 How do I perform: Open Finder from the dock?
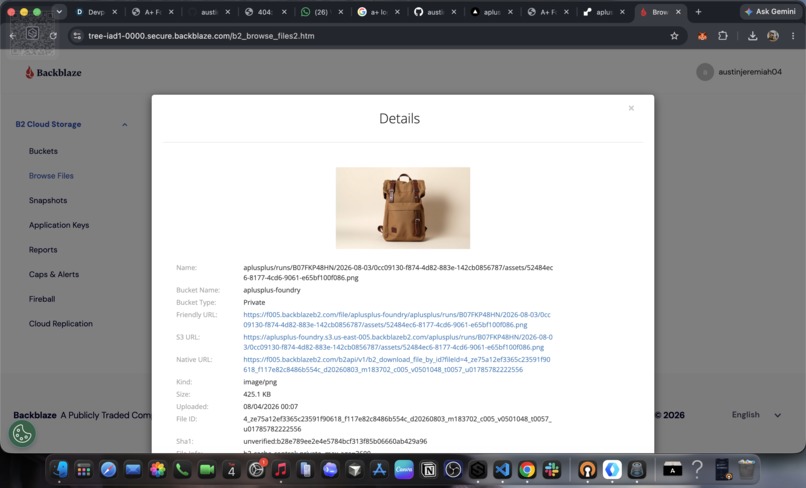pyautogui.click(x=59, y=469)
